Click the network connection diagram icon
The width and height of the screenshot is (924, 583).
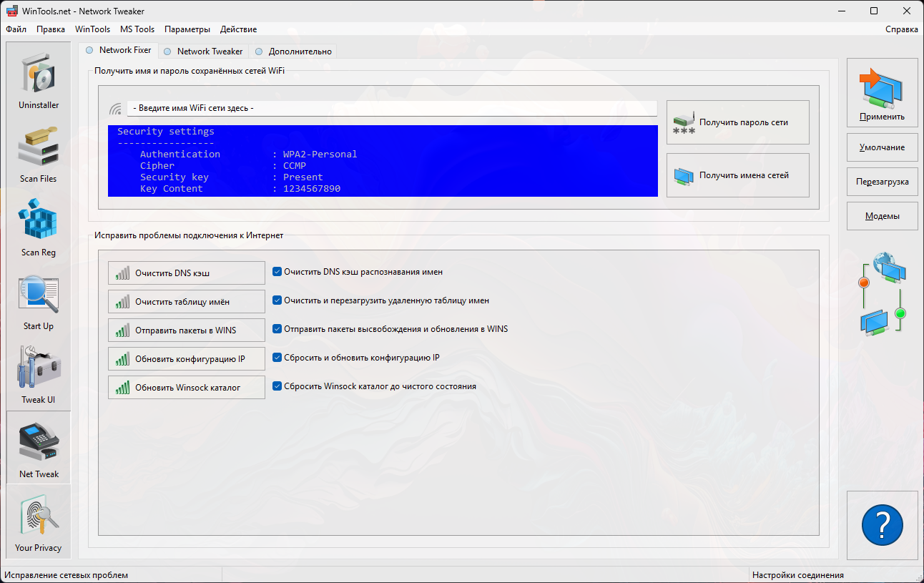pos(882,293)
